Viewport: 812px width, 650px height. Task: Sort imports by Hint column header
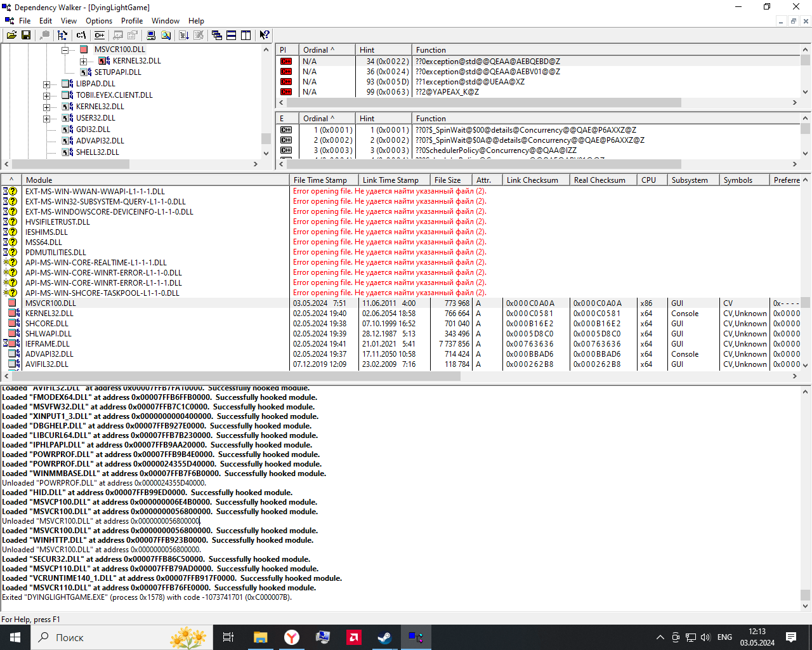[x=383, y=50]
